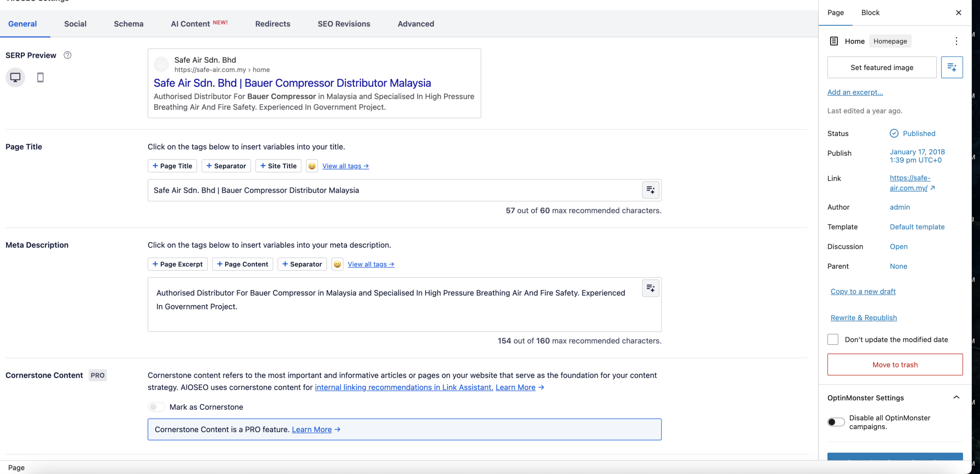Insert Page Content tag
Image resolution: width=980 pixels, height=474 pixels.
243,264
